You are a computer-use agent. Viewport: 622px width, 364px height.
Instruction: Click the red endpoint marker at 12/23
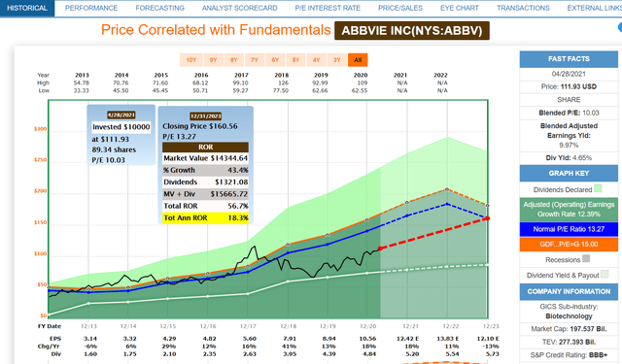[487, 218]
